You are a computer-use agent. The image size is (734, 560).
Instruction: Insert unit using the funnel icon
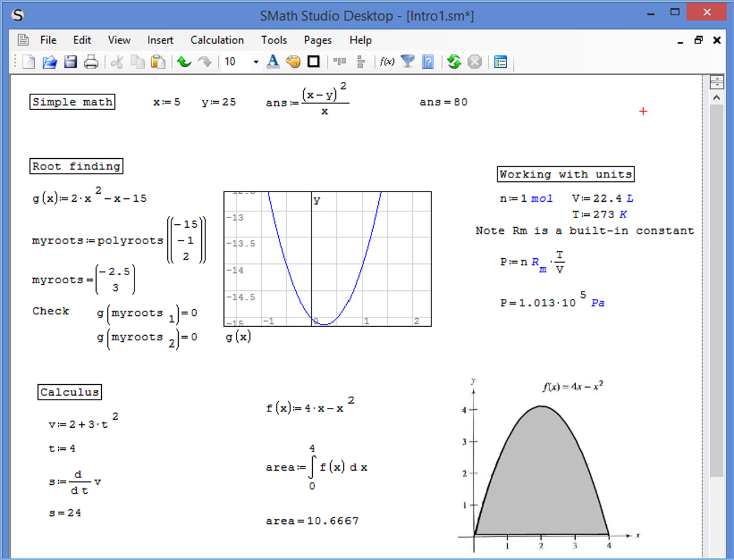[408, 62]
